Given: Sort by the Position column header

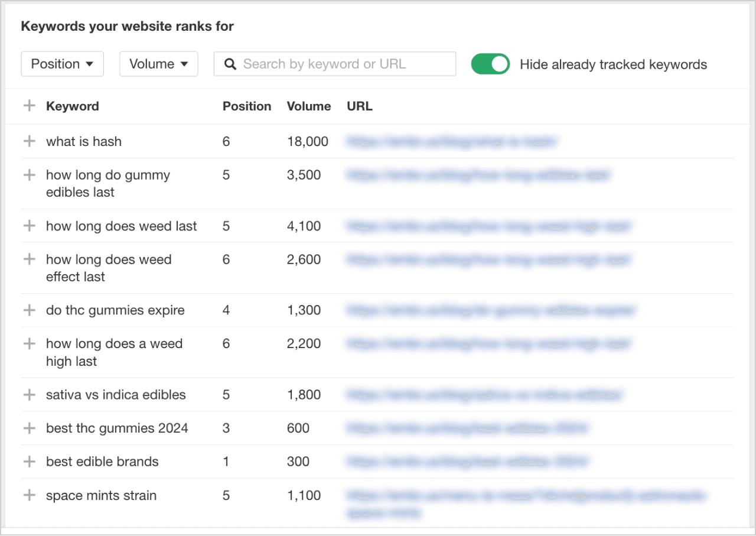Looking at the screenshot, I should click(246, 106).
